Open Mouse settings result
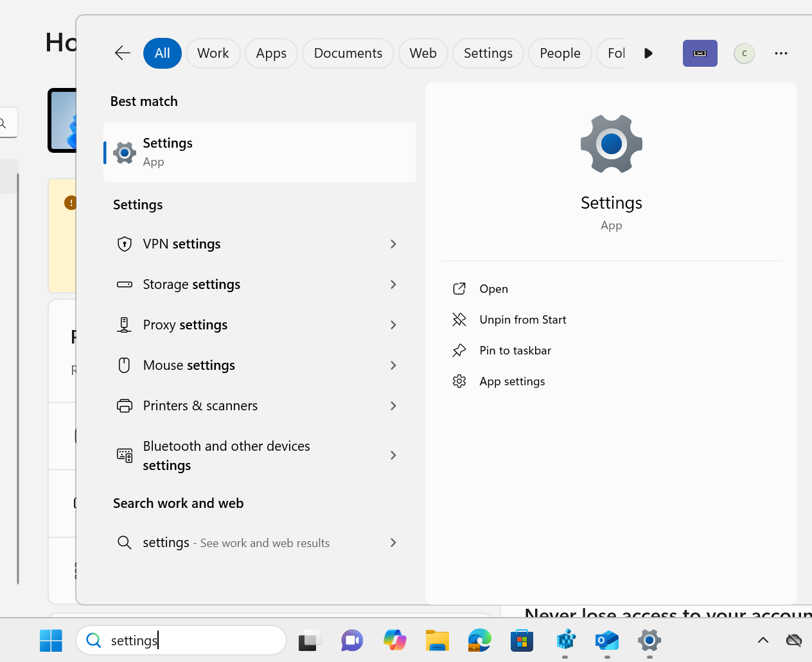Viewport: 812px width, 662px height. point(260,365)
